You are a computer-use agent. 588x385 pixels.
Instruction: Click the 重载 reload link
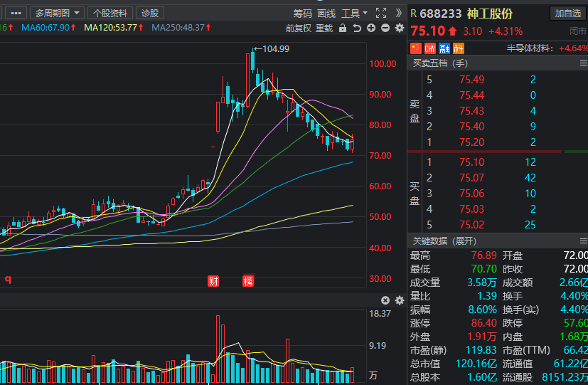(324, 28)
